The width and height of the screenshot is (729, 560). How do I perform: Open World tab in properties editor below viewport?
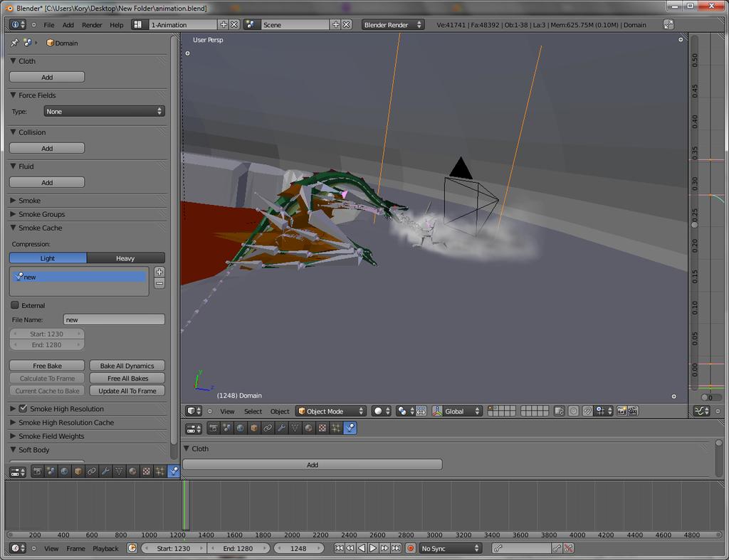pyautogui.click(x=241, y=428)
